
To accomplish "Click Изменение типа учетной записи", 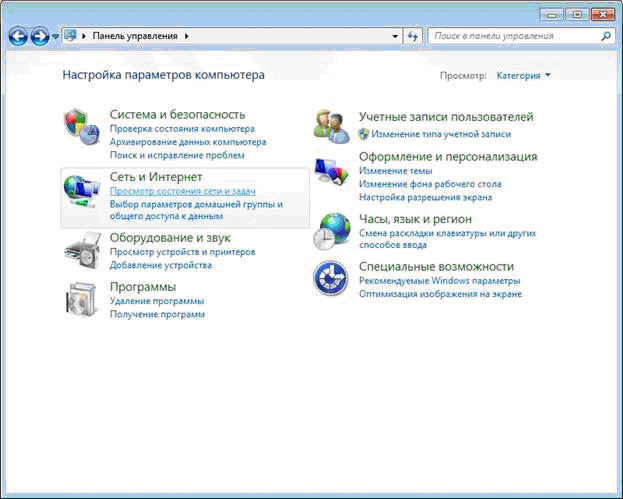I will click(441, 134).
